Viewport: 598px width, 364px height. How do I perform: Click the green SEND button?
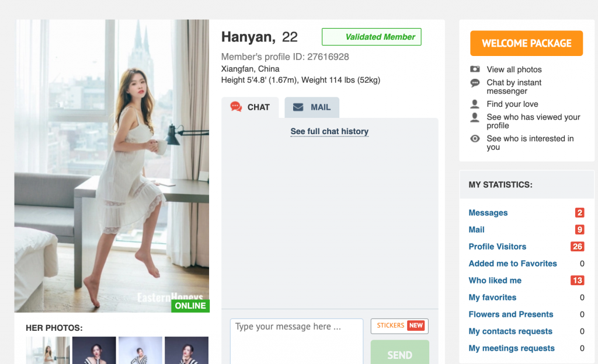(399, 352)
